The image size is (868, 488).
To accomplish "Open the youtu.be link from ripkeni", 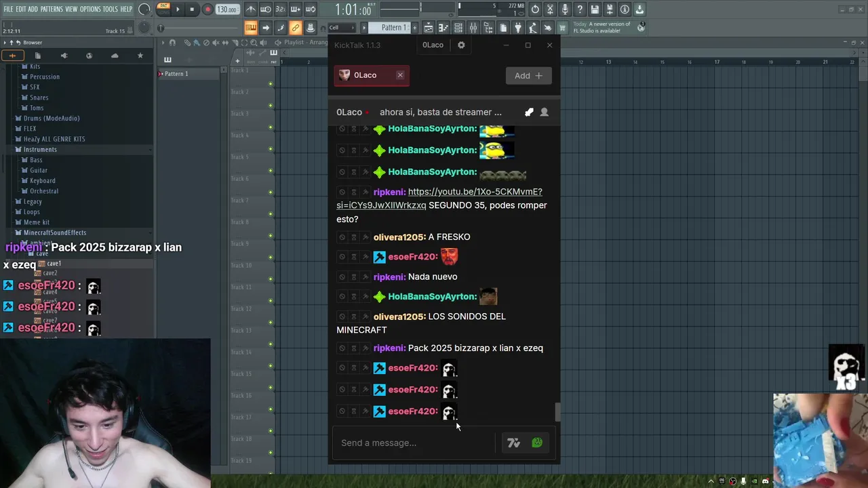I will click(x=439, y=199).
